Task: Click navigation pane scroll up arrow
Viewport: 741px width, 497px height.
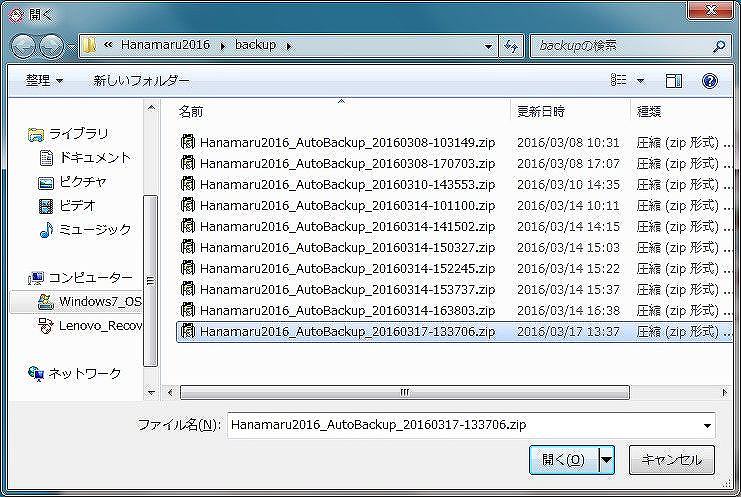Action: [x=151, y=108]
